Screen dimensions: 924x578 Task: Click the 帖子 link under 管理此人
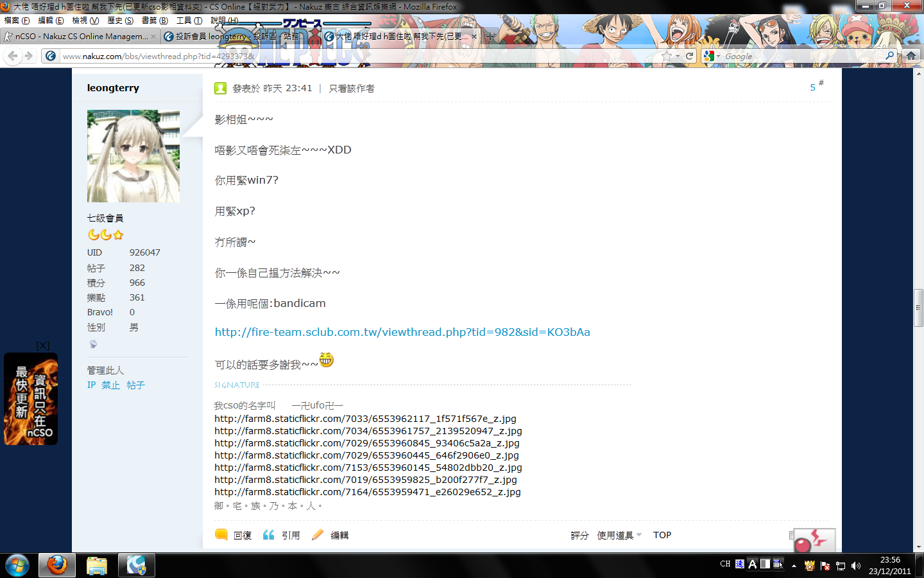point(135,385)
